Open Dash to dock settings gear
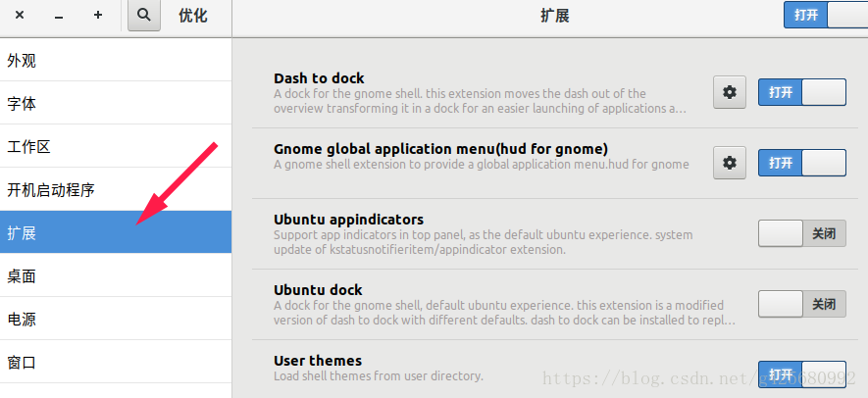Screen dimensions: 868x398 coord(730,92)
